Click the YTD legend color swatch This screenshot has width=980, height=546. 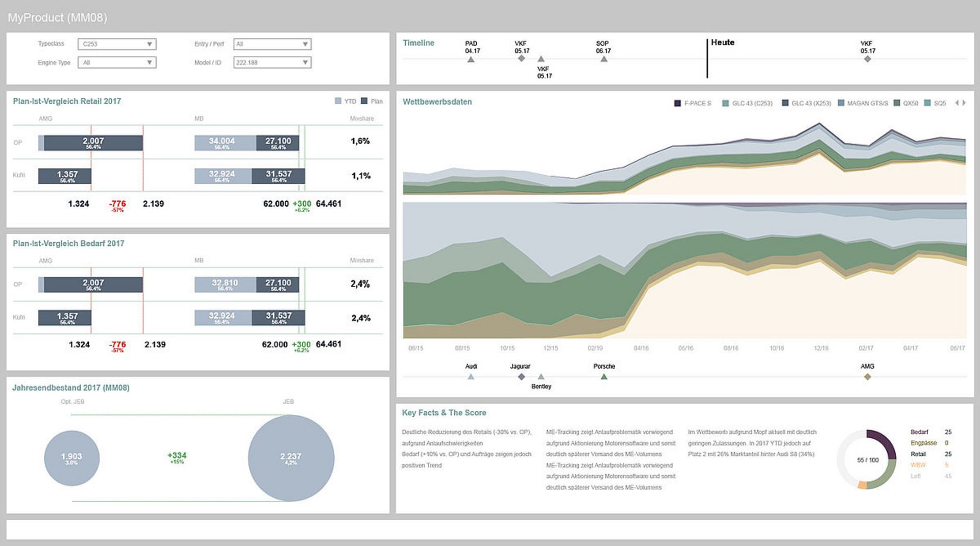coord(338,101)
